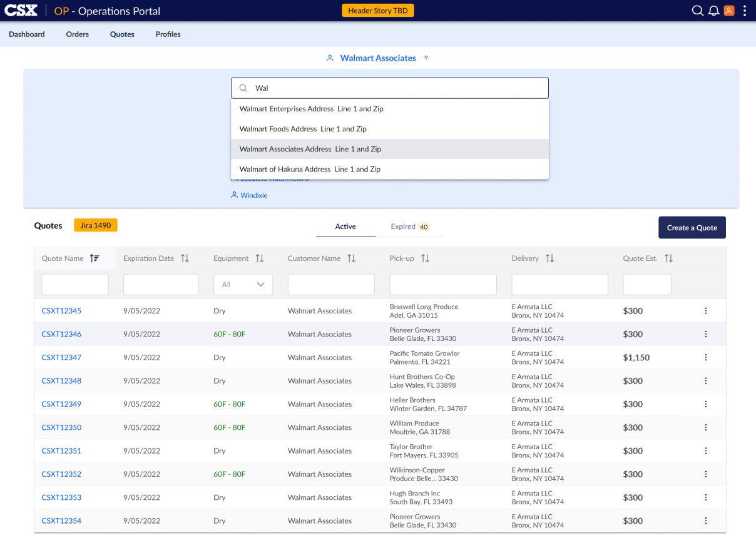Select Walmart Foods Address suggestion

(x=390, y=129)
